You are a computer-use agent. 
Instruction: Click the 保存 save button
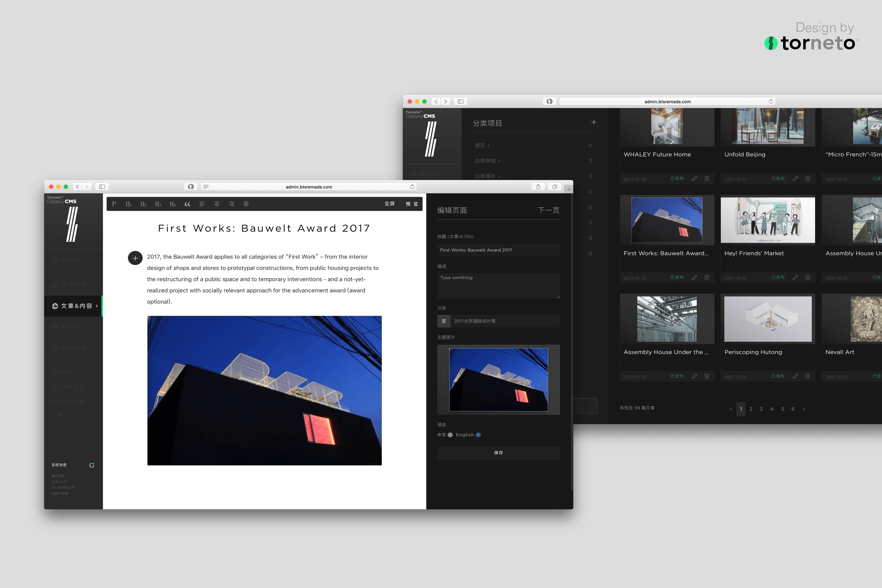click(x=498, y=453)
